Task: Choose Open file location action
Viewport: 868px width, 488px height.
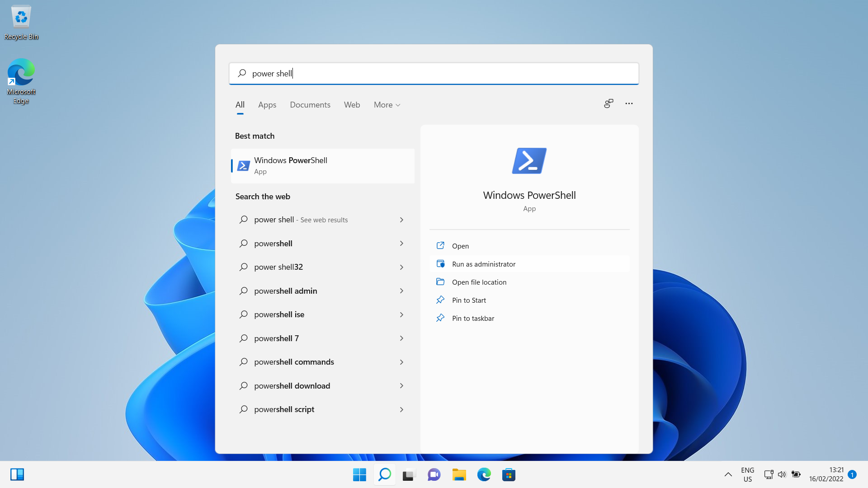Action: 479,282
